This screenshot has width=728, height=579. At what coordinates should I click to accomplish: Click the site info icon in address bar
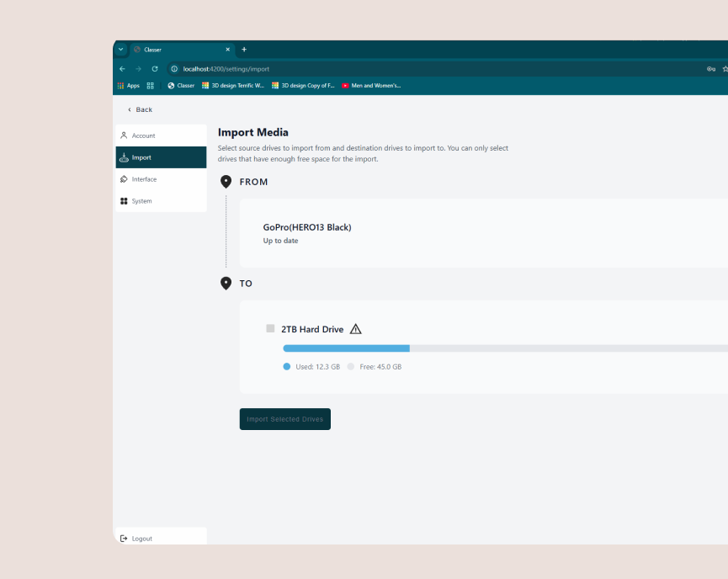point(174,69)
